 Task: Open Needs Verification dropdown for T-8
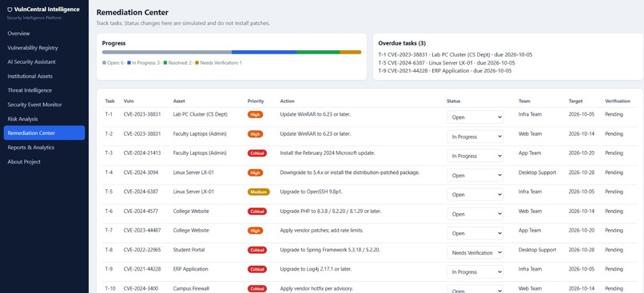click(x=475, y=253)
